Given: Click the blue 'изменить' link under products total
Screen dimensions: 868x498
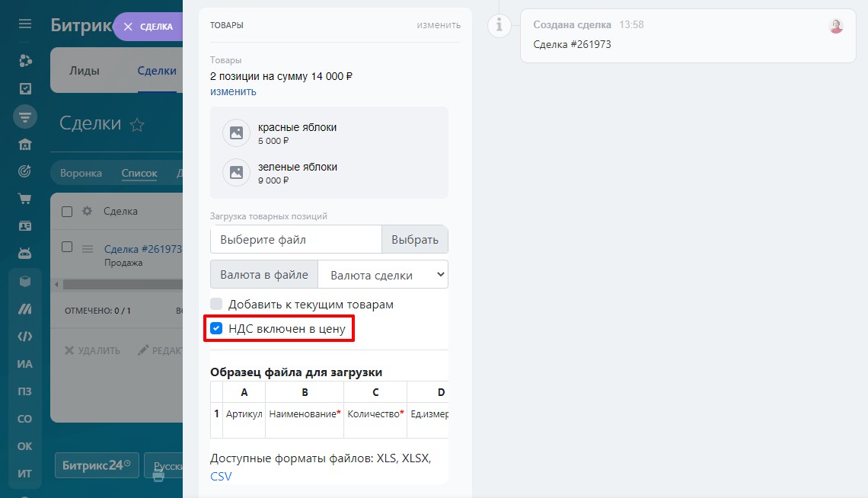Looking at the screenshot, I should pos(233,91).
